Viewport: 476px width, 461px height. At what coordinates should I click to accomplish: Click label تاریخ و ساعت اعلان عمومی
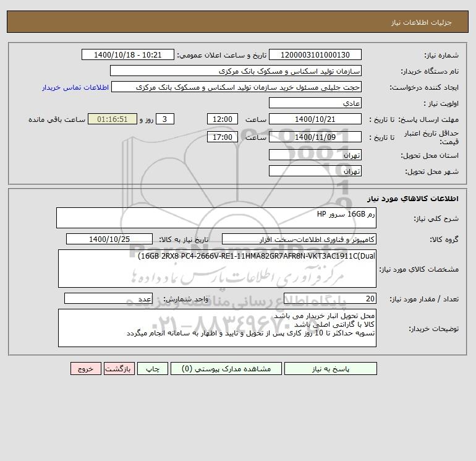pos(221,55)
